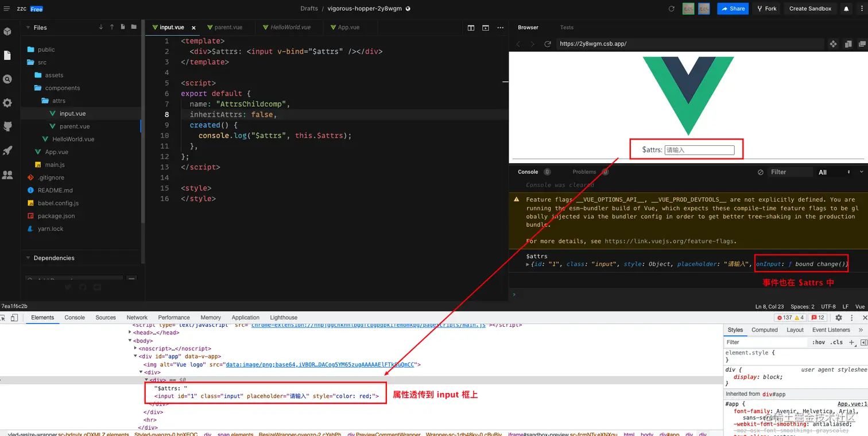868x436 pixels.
Task: Open the Deployment rocket sidebar icon
Action: tap(7, 151)
